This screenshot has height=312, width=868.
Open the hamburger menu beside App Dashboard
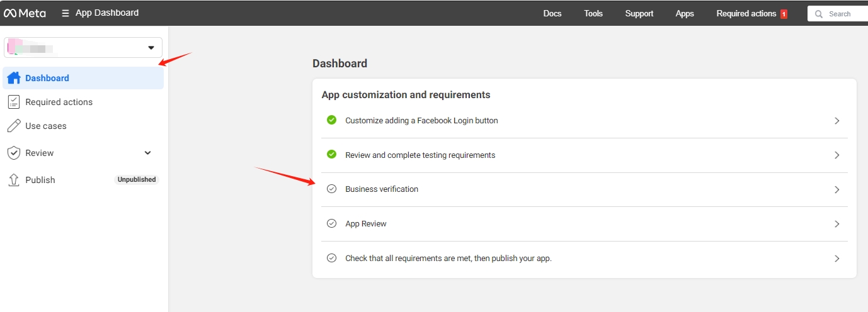pos(66,13)
